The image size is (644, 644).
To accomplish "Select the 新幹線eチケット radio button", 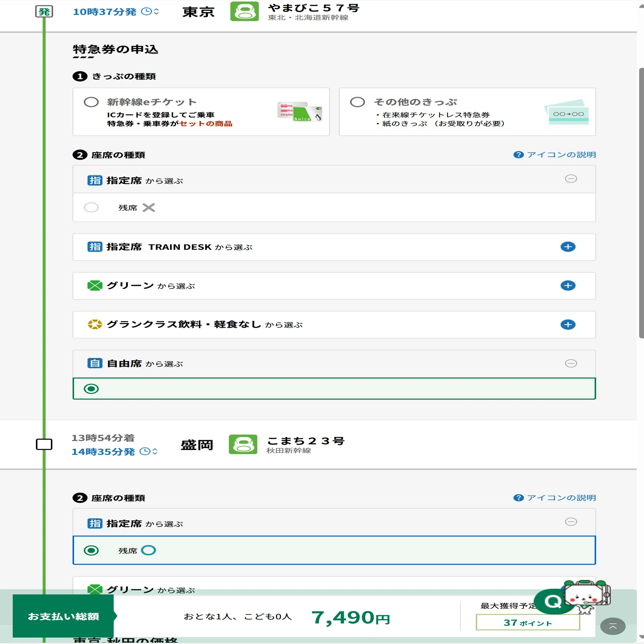I will tap(91, 102).
